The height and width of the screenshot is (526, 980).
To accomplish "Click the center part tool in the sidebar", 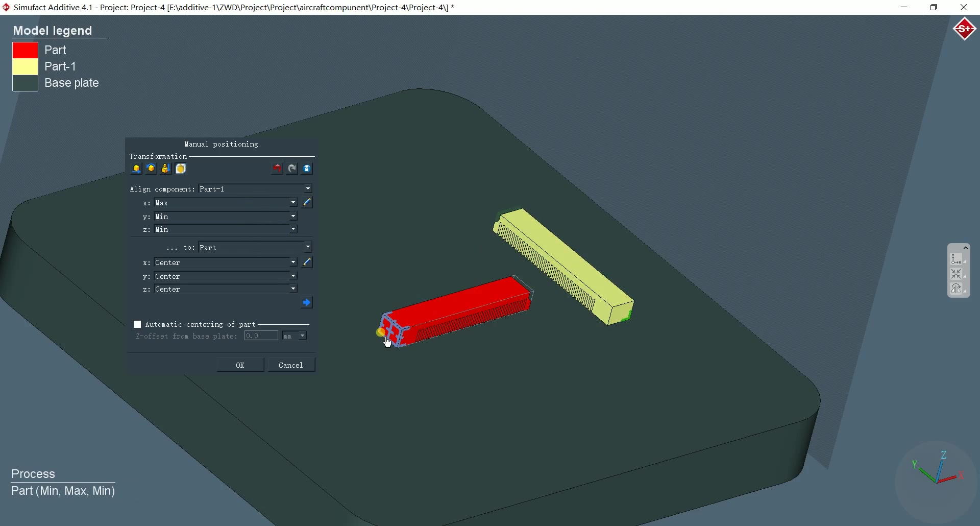I will pyautogui.click(x=956, y=274).
